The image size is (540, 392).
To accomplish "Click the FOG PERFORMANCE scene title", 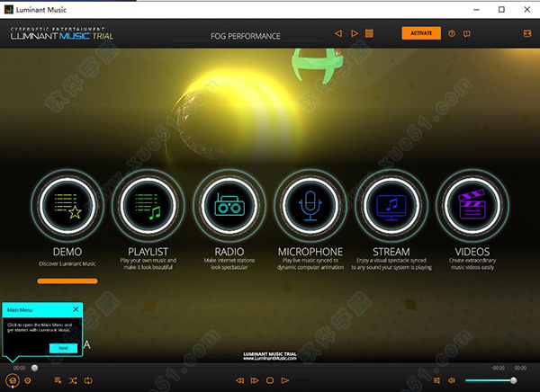I will pyautogui.click(x=246, y=36).
